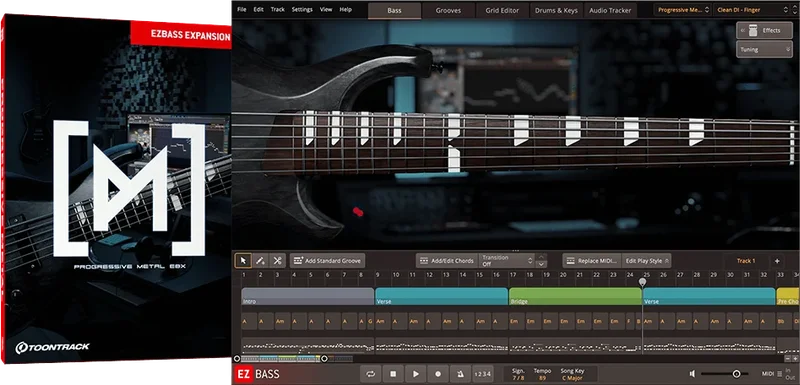Click Add Standard Groove button
This screenshot has height=385, width=800.
tap(328, 261)
